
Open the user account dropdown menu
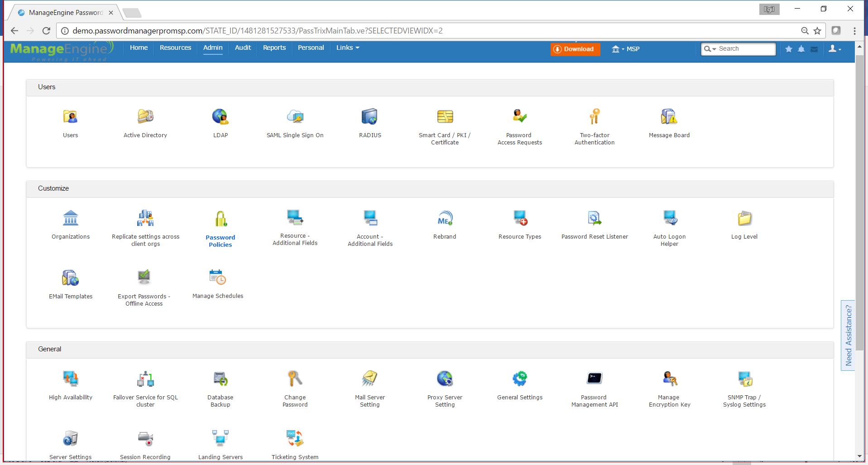(x=835, y=49)
